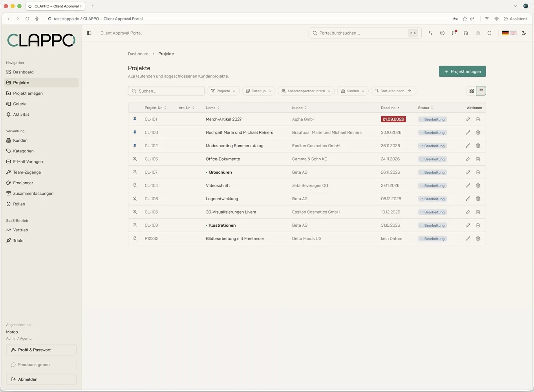This screenshot has height=392, width=534.
Task: Bookmark page with browser star icon
Action: pos(465,19)
